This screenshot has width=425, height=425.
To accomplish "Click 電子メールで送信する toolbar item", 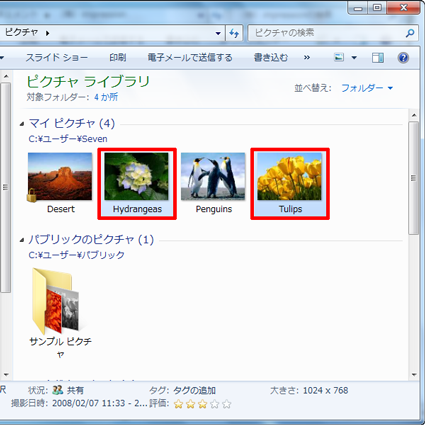I will (190, 57).
